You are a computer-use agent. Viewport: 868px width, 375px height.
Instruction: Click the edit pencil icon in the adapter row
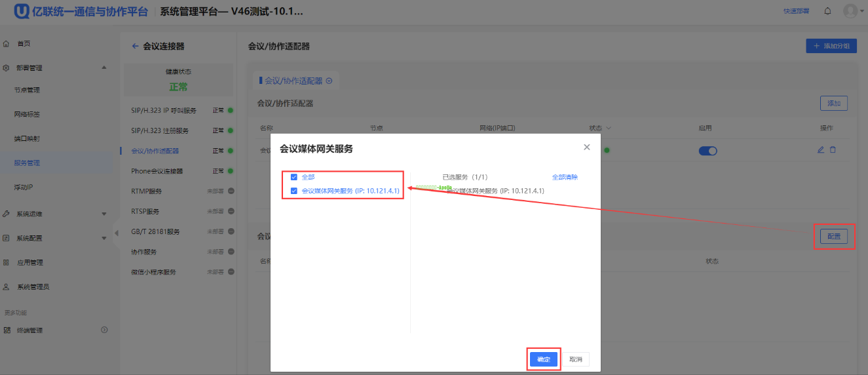coord(821,150)
